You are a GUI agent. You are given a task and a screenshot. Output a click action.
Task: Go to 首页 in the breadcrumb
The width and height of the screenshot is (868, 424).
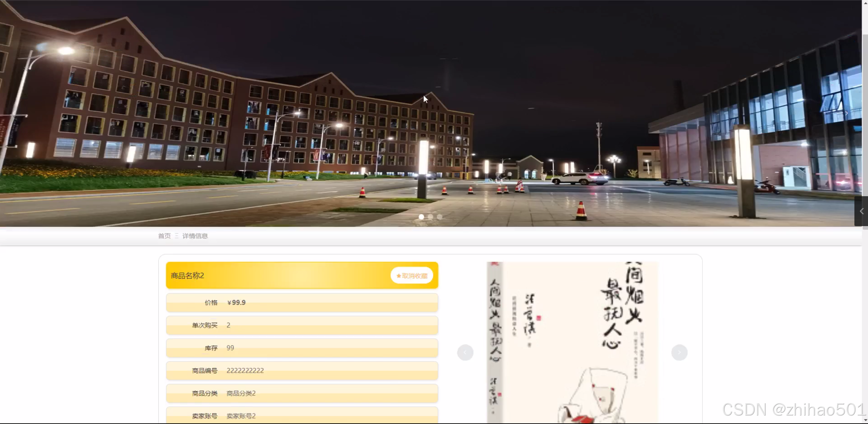coord(164,236)
